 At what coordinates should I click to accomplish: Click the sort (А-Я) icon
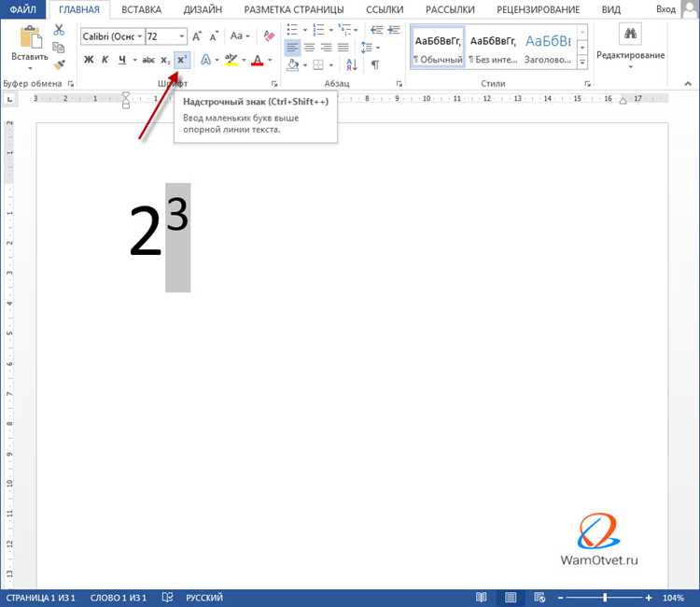coord(352,65)
